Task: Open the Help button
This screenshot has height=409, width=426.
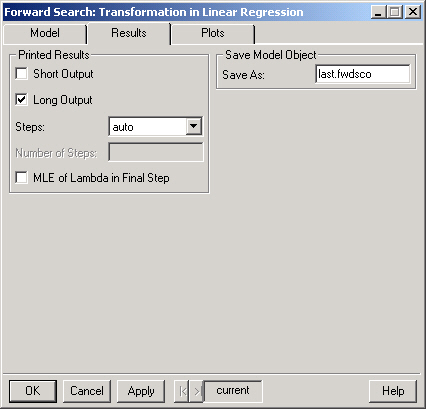Action: coord(393,391)
